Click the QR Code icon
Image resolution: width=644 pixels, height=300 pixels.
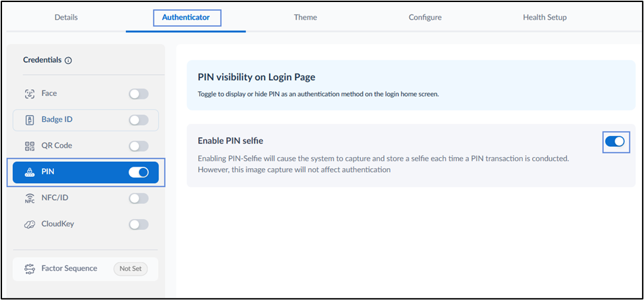coord(29,146)
